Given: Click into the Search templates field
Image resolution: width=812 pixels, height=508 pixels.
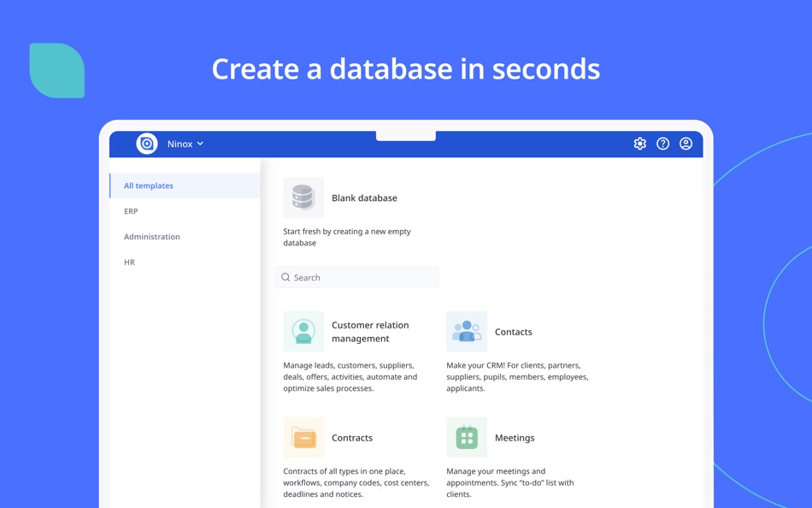Looking at the screenshot, I should [356, 277].
